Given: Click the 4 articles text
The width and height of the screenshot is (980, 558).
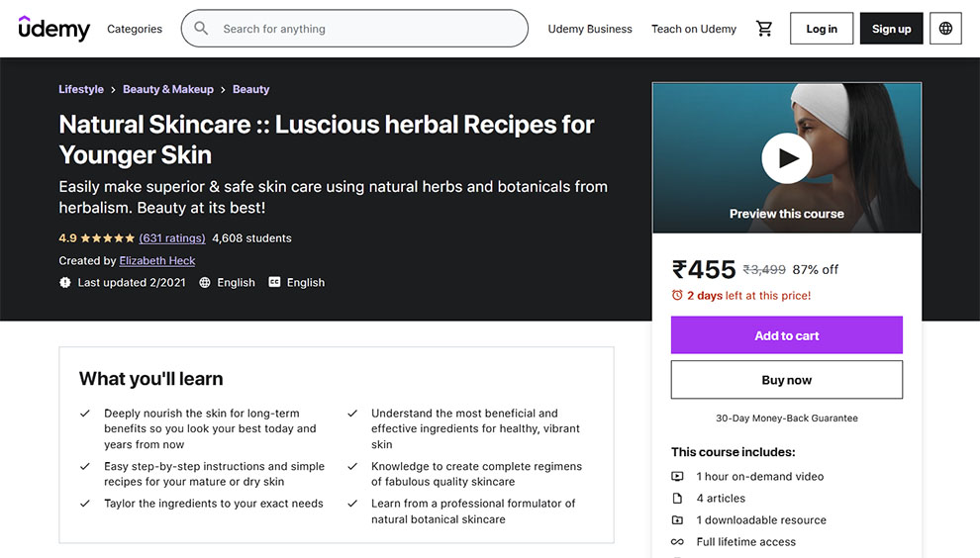Looking at the screenshot, I should pos(722,498).
